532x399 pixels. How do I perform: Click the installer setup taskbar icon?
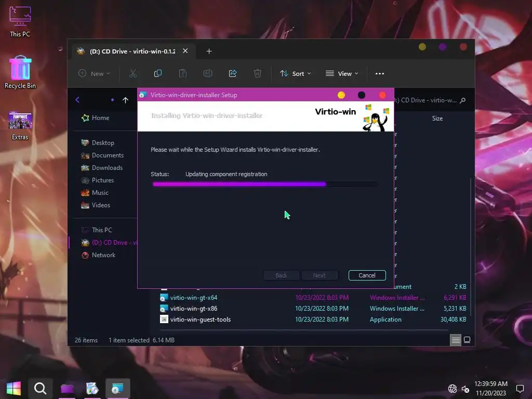point(118,388)
